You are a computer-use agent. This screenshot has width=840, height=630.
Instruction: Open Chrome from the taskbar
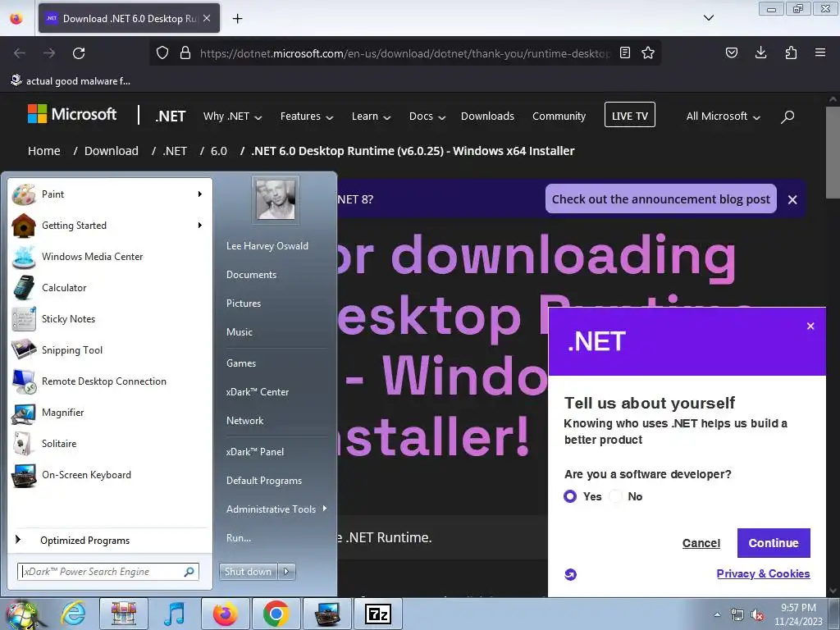point(276,614)
